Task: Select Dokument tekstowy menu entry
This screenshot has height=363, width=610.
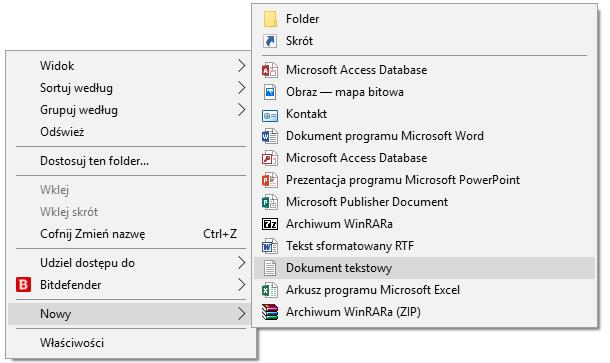Action: point(424,268)
